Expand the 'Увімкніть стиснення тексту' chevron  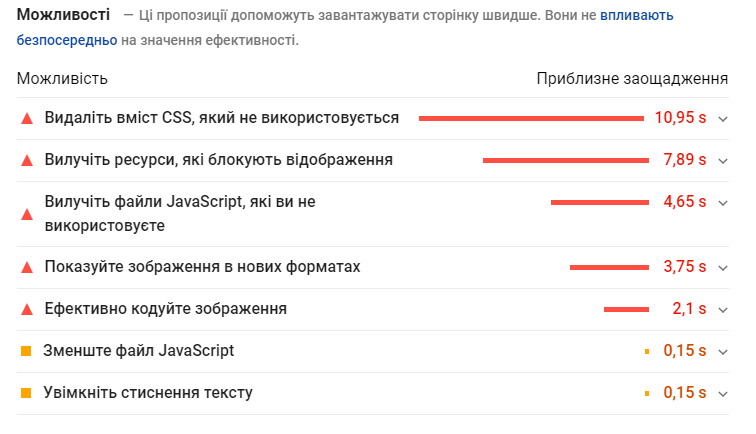(x=724, y=393)
